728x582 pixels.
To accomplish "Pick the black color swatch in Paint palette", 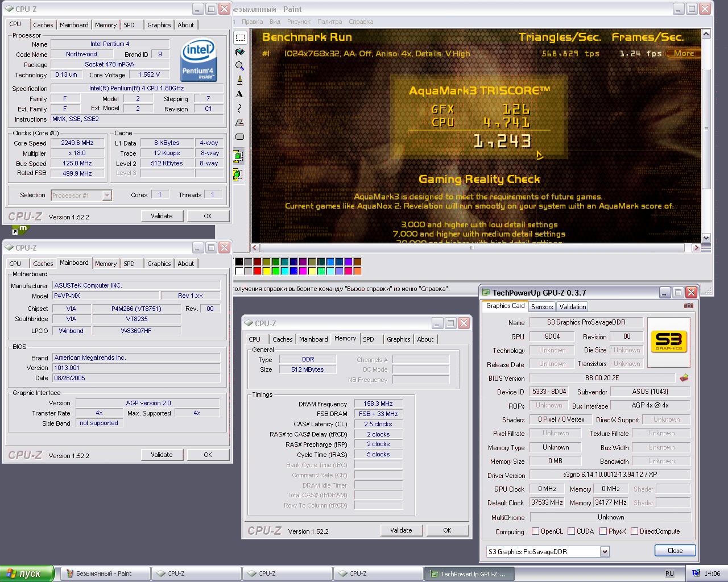I will [x=239, y=262].
